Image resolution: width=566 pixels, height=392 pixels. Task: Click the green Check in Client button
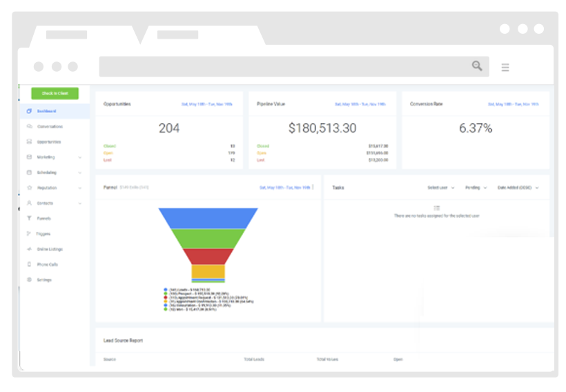(x=55, y=93)
